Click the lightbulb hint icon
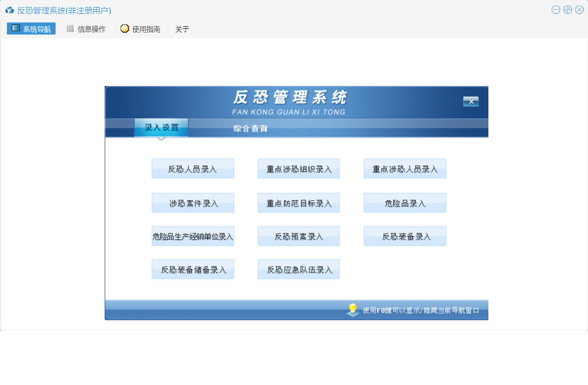Screen dimensions: 588x385 352,309
